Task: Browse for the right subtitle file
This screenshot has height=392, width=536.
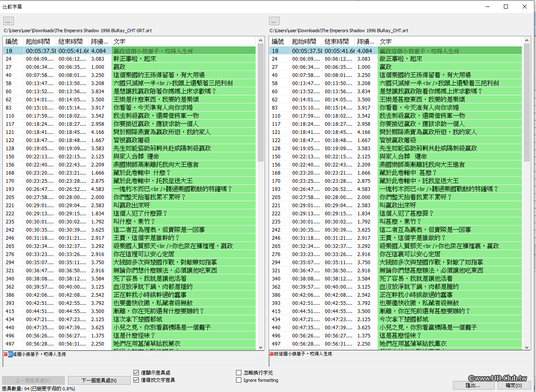Action: (x=274, y=21)
